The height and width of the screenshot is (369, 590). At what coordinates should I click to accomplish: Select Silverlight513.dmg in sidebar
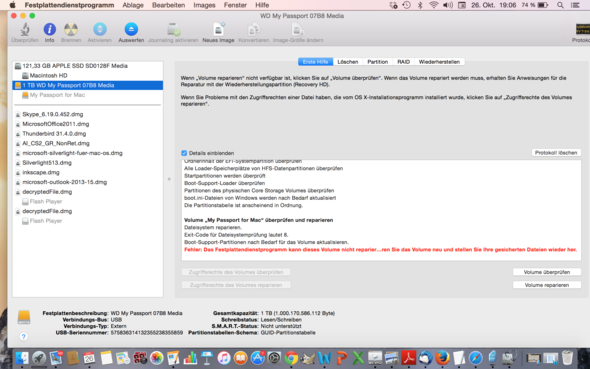point(88,163)
